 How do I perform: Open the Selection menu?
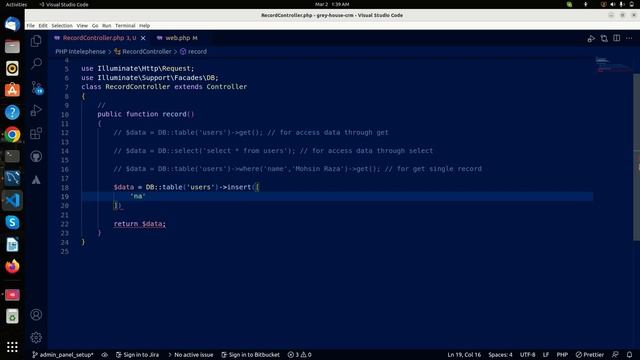tap(62, 25)
